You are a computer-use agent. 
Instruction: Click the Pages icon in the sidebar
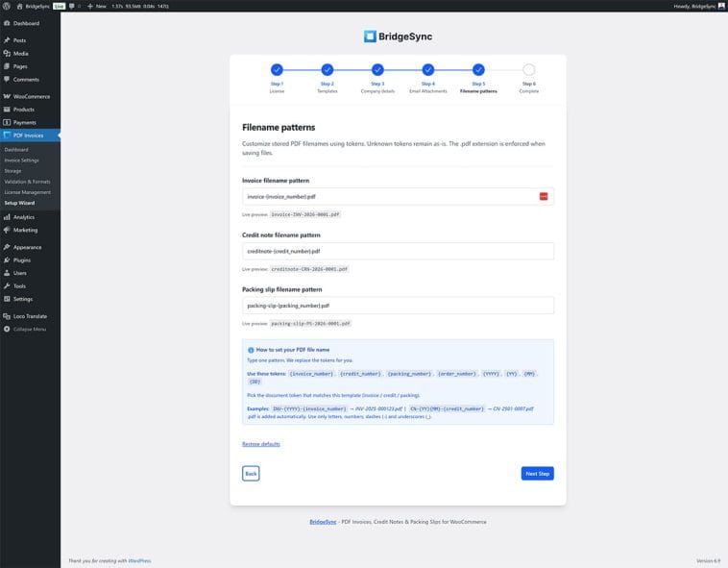coord(7,66)
